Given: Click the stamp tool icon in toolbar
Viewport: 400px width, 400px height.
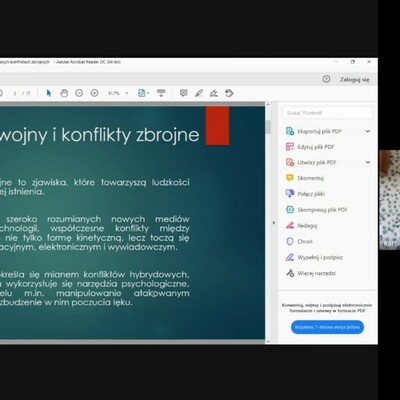Looking at the screenshot, I should pos(229,93).
